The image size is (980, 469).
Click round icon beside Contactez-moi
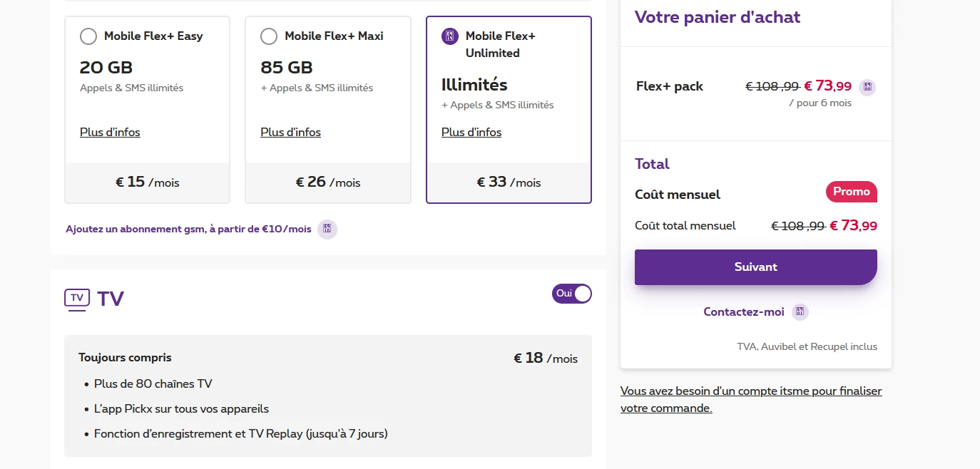click(800, 311)
